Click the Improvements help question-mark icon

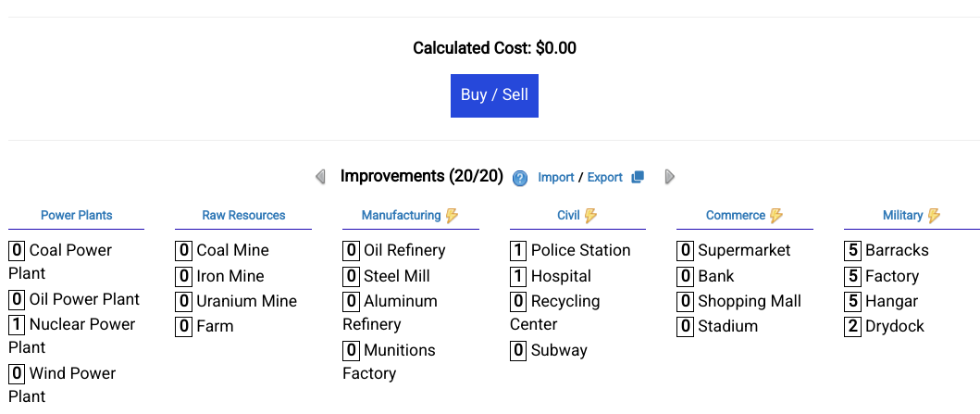click(x=519, y=178)
